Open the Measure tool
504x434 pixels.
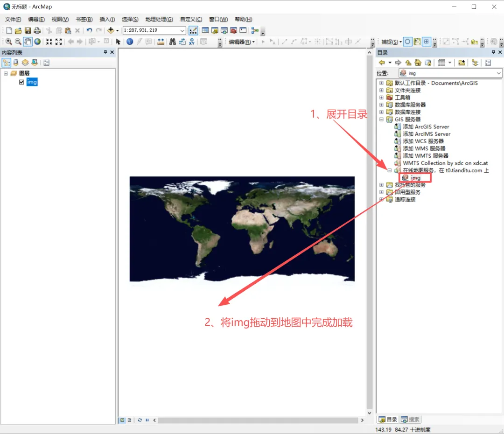[x=161, y=42]
